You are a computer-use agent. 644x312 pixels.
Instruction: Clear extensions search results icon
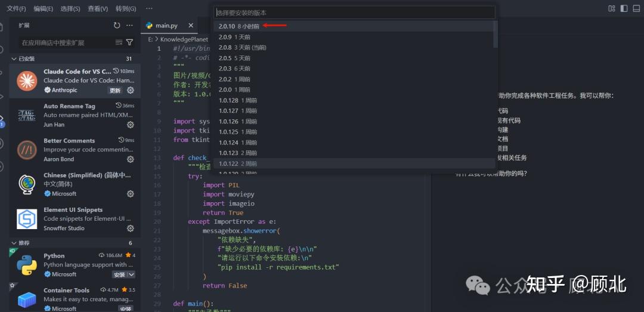pyautogui.click(x=119, y=42)
